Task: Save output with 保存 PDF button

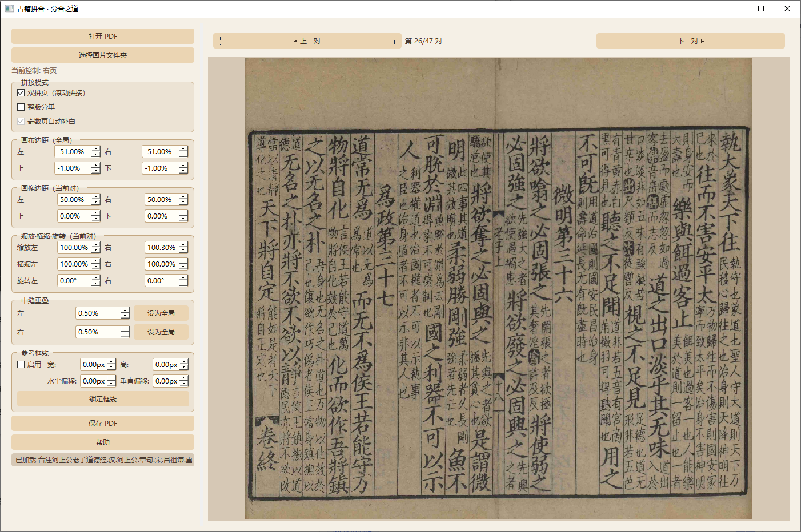Action: [103, 423]
